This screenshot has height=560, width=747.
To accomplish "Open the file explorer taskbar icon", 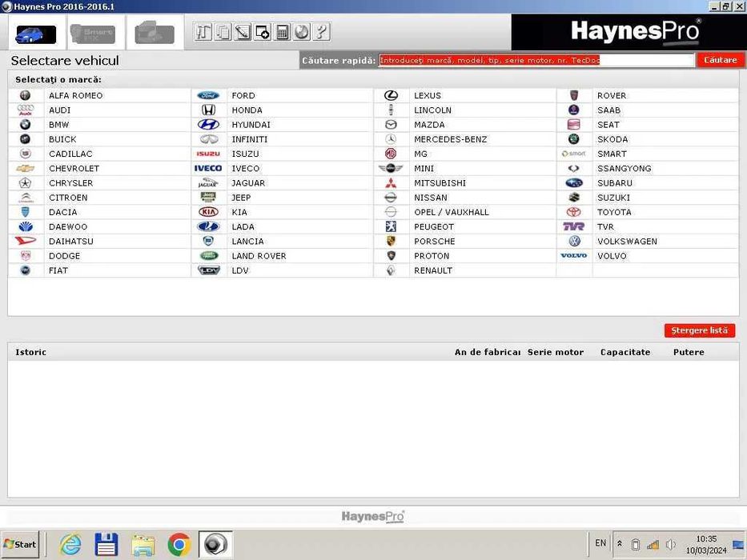I will [x=143, y=546].
